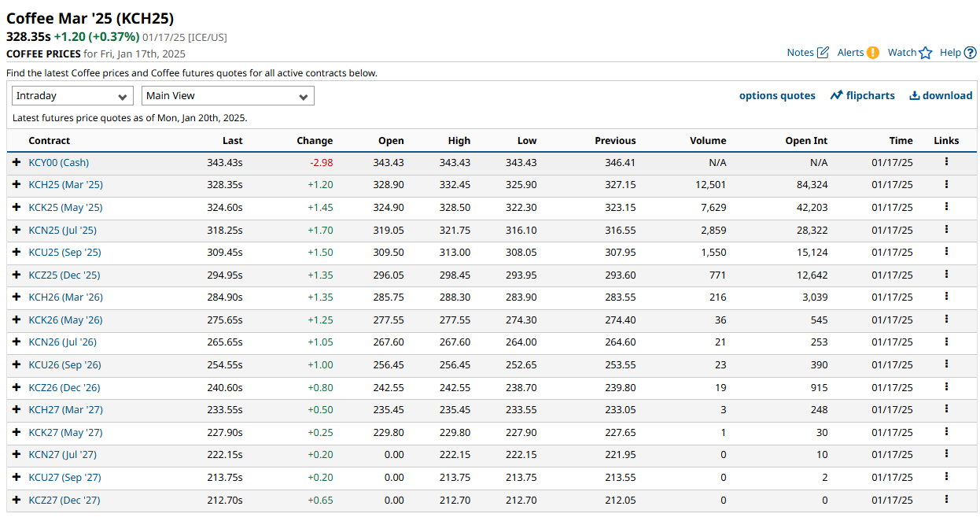The height and width of the screenshot is (521, 980).
Task: Open the Intraday dropdown
Action: pyautogui.click(x=72, y=96)
